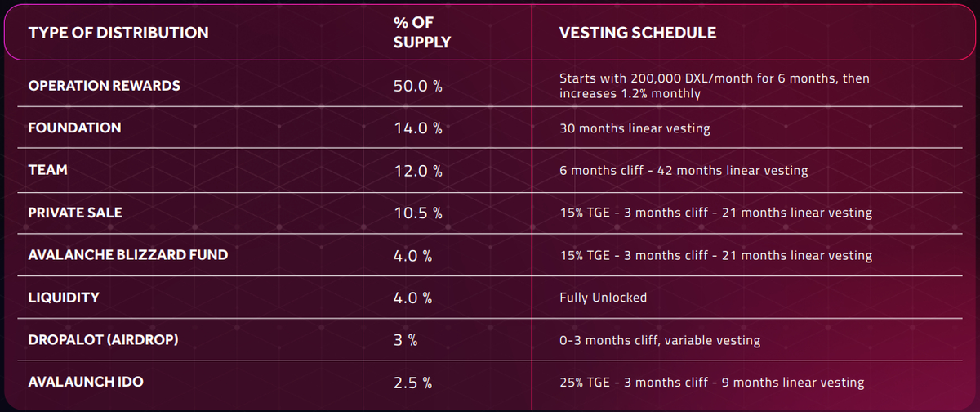Select the Avalanche Blizzard Fund label
The width and height of the screenshot is (980, 412).
tap(128, 255)
